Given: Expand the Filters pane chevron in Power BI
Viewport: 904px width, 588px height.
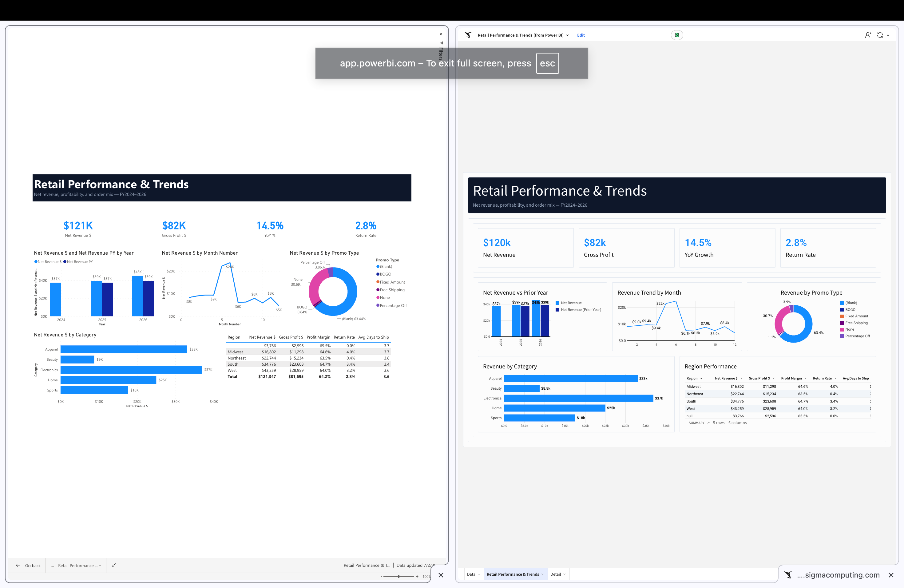Looking at the screenshot, I should [441, 34].
